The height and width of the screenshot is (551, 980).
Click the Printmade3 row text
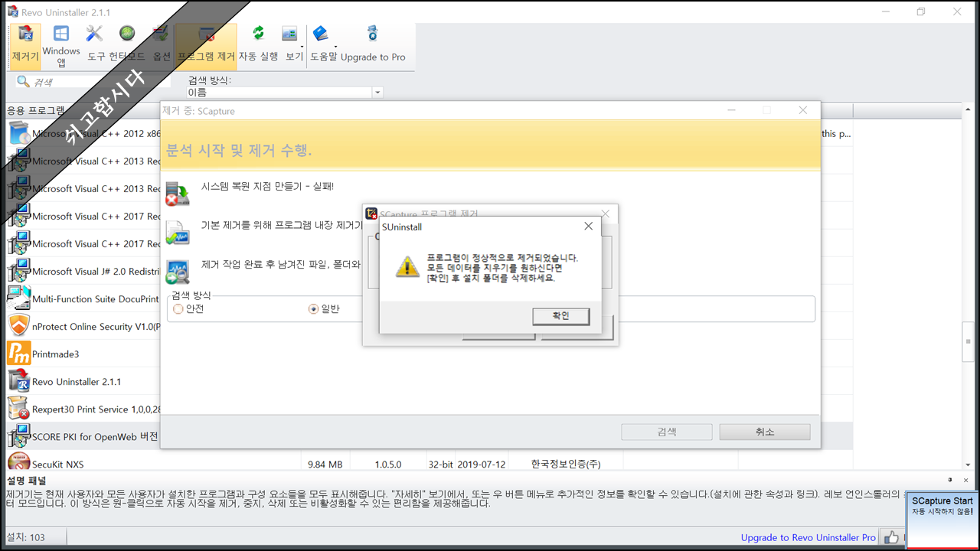(x=55, y=354)
